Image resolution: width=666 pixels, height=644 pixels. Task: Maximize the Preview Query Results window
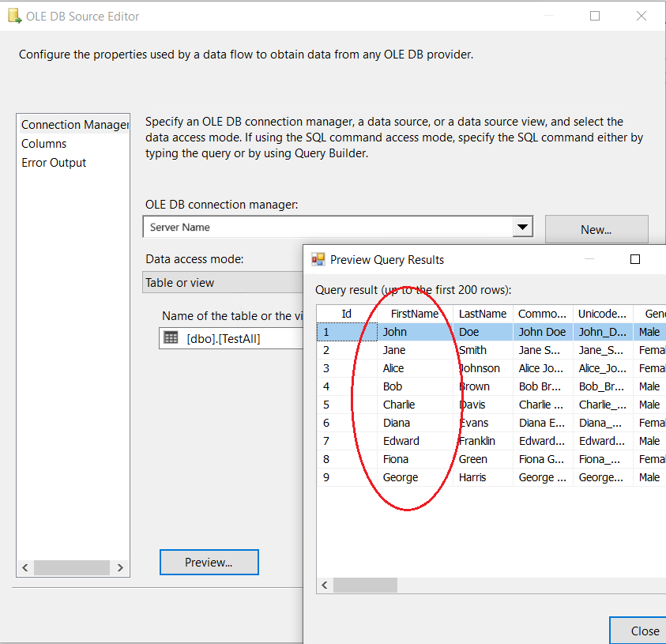[634, 259]
